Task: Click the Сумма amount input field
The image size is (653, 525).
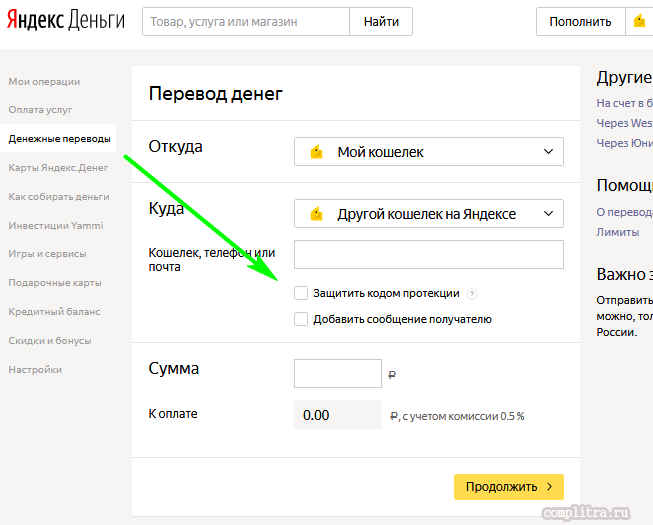Action: (338, 373)
